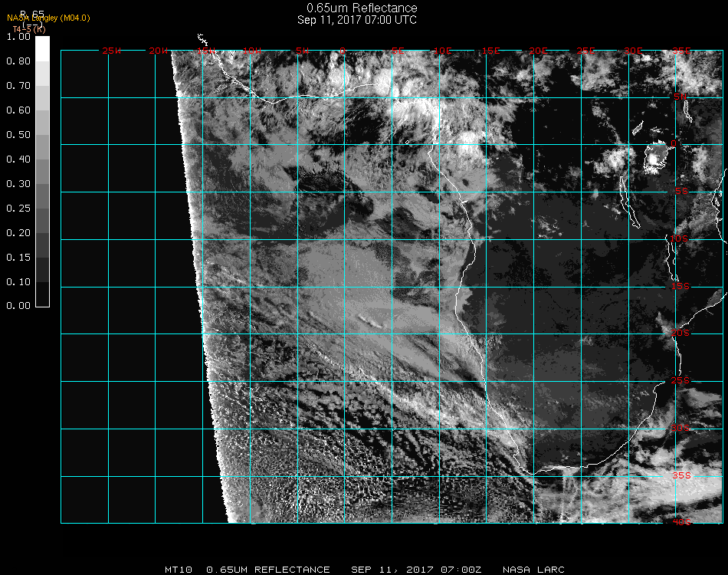This screenshot has height=575, width=728.
Task: Click the 0.30 colorbar scale value
Action: point(18,184)
